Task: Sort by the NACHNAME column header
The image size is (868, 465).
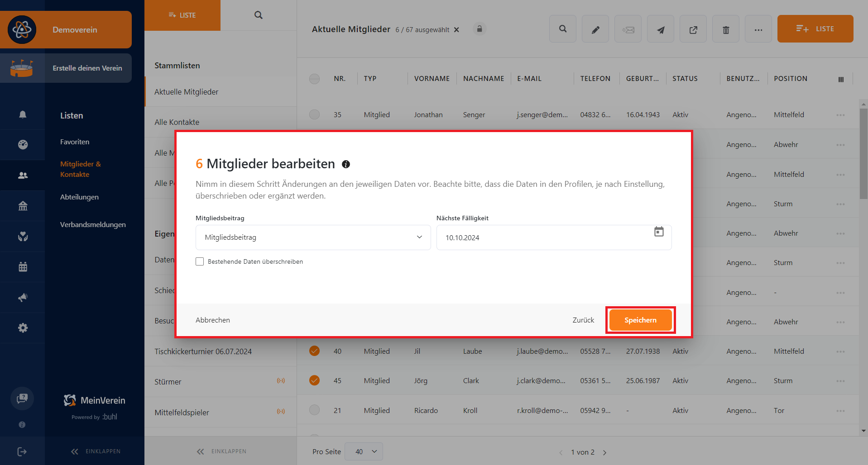Action: [483, 79]
